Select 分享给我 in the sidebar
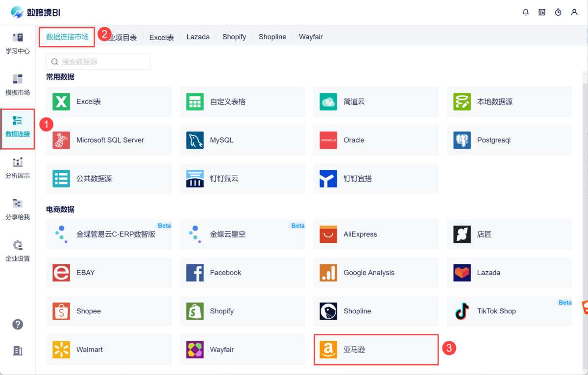 [x=18, y=210]
